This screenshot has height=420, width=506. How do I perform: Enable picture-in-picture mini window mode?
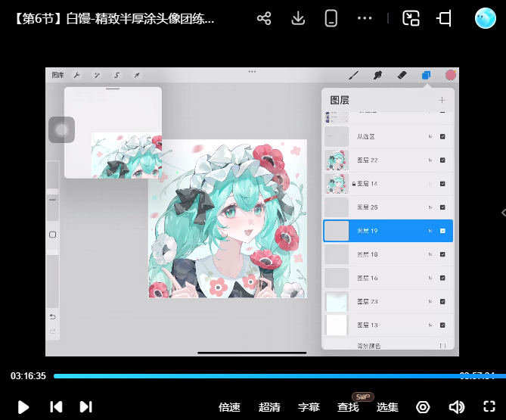411,18
